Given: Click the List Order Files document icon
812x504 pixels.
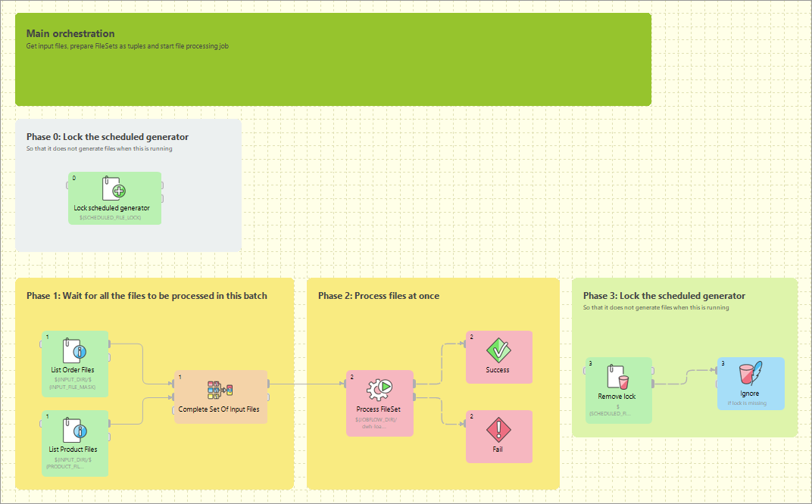Looking at the screenshot, I should (x=73, y=353).
